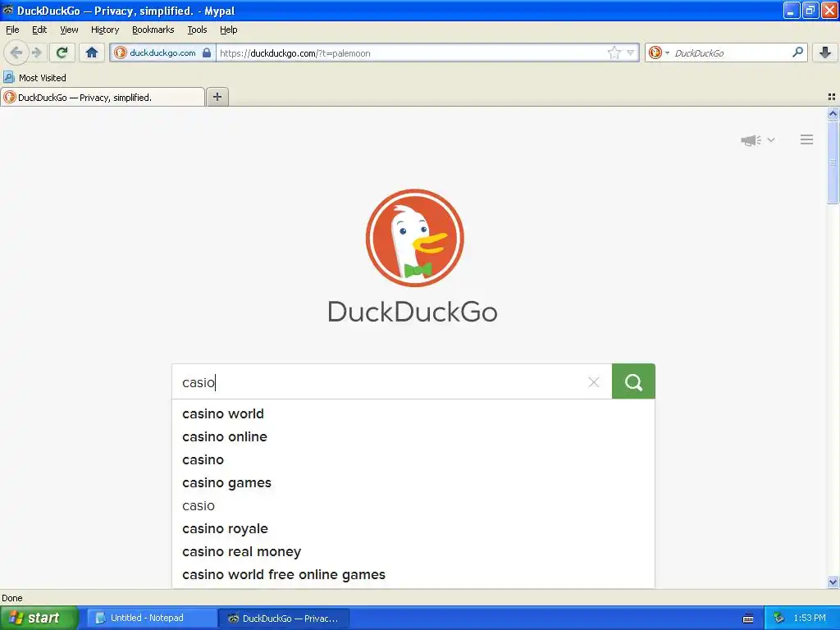This screenshot has width=840, height=630.
Task: Go back using the browser back arrow
Action: point(16,52)
